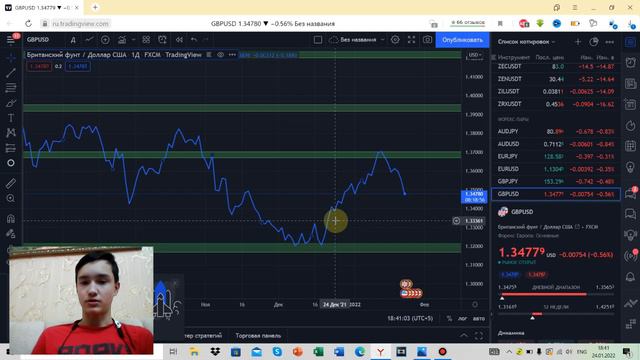Redo the last chart action
This screenshot has height=360, width=640.
[x=205, y=40]
